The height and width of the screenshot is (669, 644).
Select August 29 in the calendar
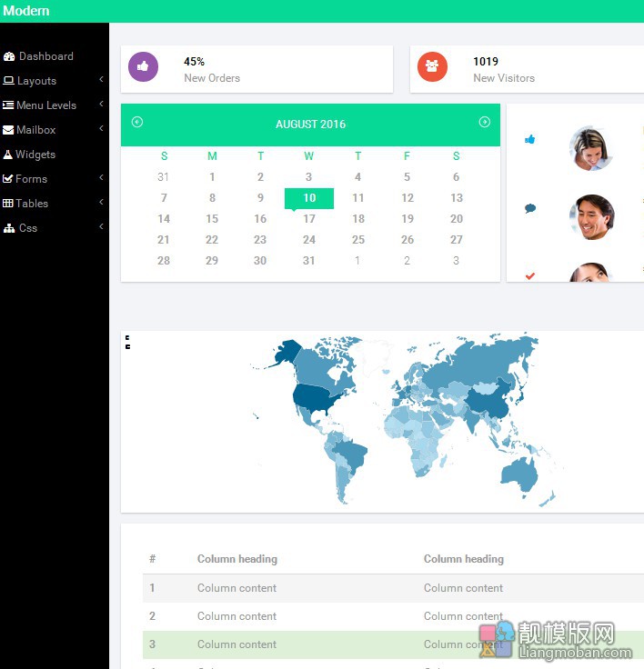212,261
